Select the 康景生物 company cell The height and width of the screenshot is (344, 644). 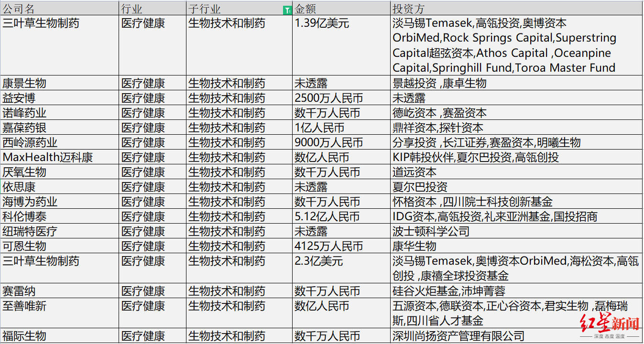click(x=59, y=83)
